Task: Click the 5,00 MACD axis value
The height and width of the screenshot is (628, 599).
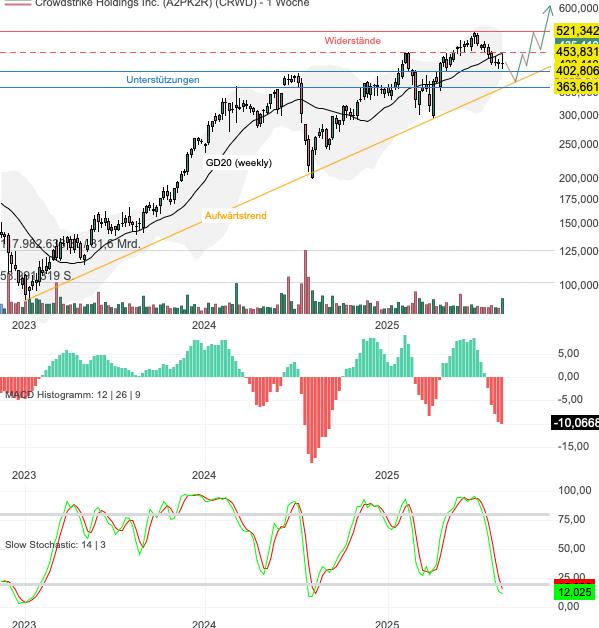Action: pyautogui.click(x=568, y=353)
